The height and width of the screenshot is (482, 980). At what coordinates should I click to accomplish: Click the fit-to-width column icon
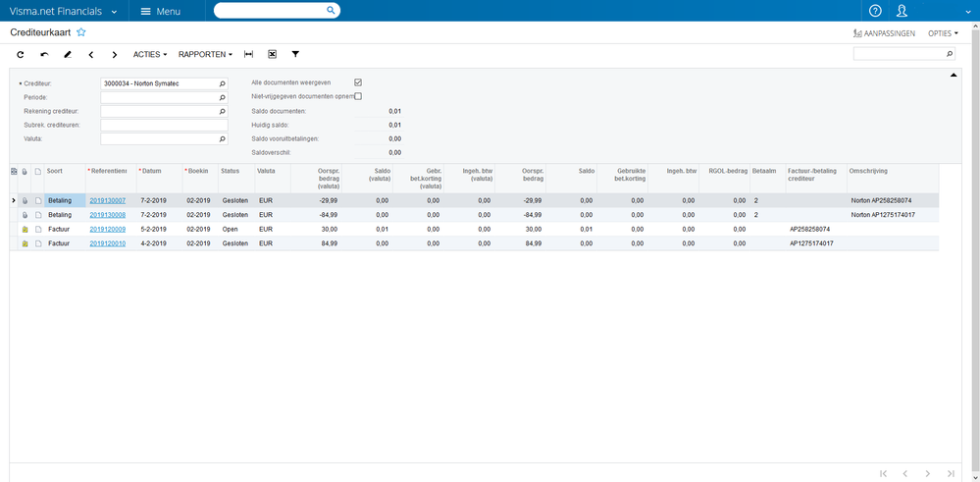[x=248, y=54]
